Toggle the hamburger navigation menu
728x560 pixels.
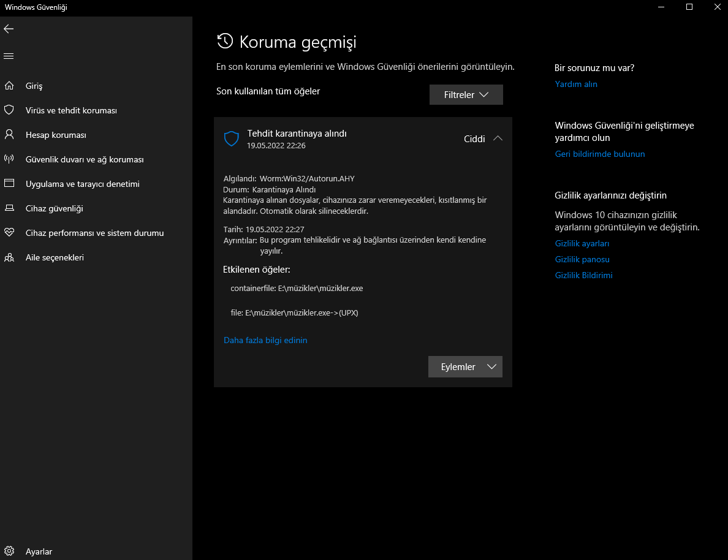click(9, 56)
